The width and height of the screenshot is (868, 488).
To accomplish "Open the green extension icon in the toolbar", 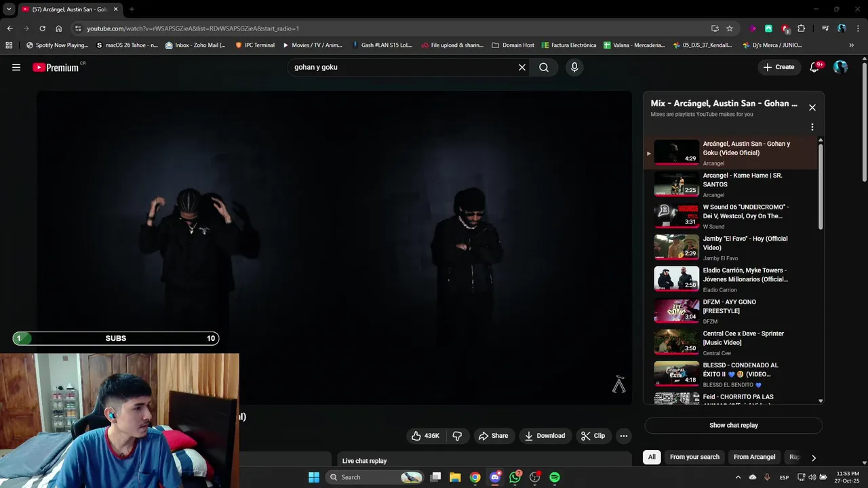I will 768,28.
